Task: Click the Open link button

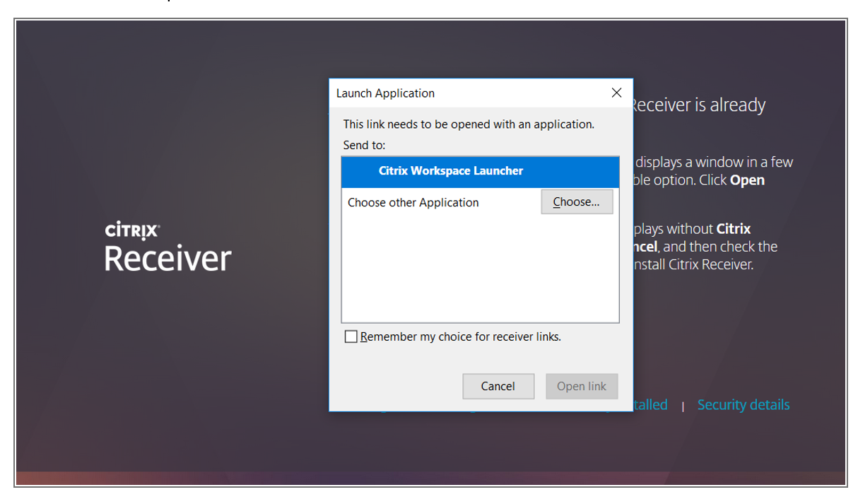Action: point(582,387)
